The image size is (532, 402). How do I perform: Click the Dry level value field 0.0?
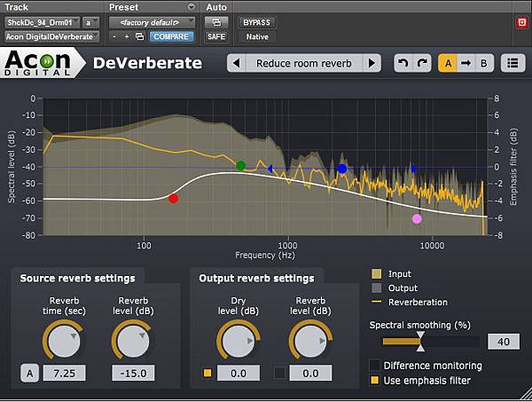pos(239,373)
